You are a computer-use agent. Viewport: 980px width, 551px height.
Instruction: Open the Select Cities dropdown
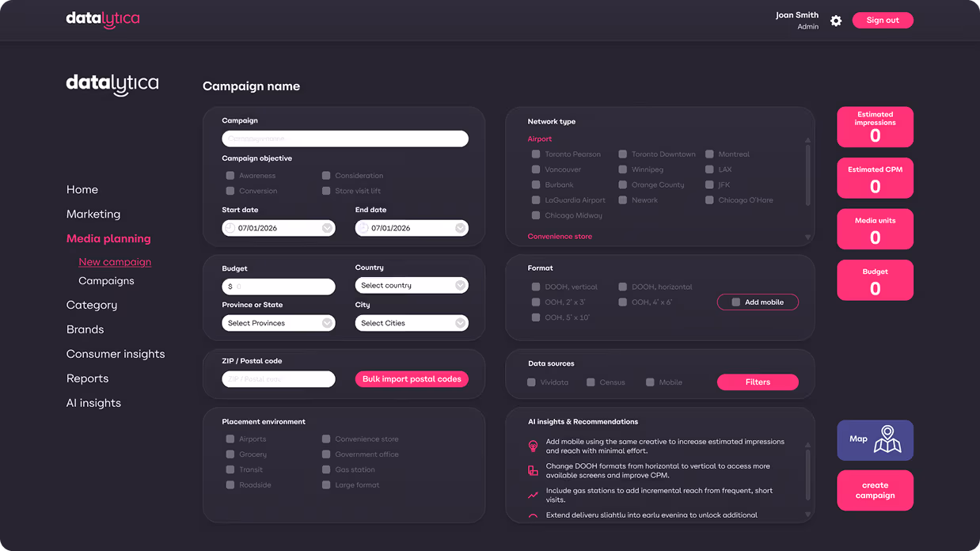point(412,323)
